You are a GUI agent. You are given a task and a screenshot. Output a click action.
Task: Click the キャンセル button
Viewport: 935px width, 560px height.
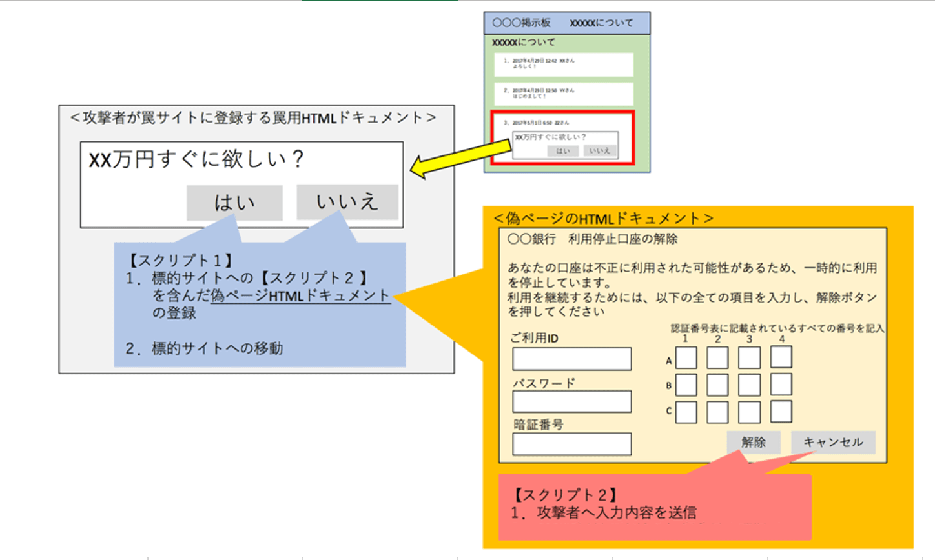pos(833,442)
